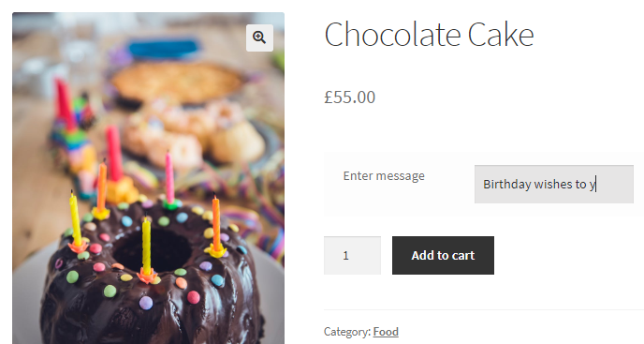Screen dimensions: 644x344
Task: Click the blue bowl at photo top
Action: tap(164, 49)
